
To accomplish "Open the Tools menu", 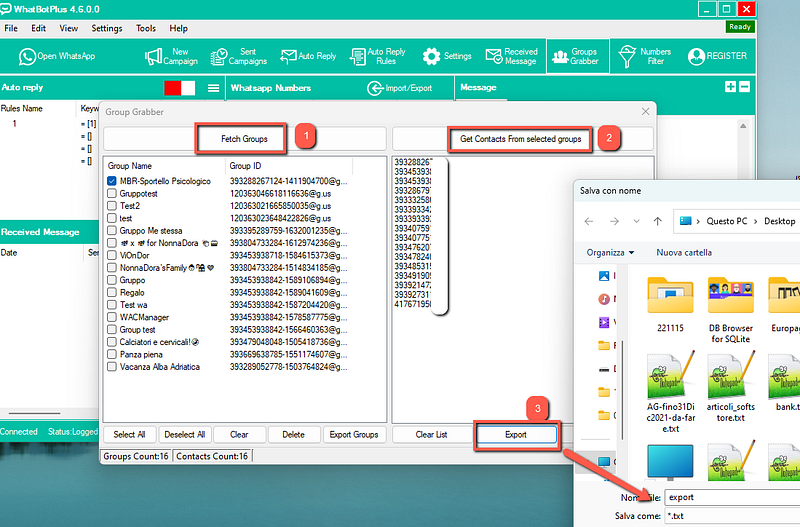I will [145, 29].
